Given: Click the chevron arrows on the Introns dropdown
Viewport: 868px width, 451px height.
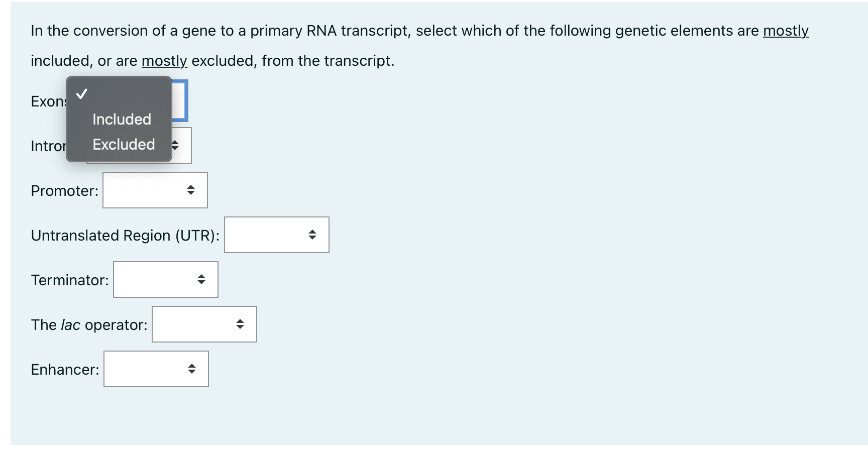Looking at the screenshot, I should [x=175, y=146].
